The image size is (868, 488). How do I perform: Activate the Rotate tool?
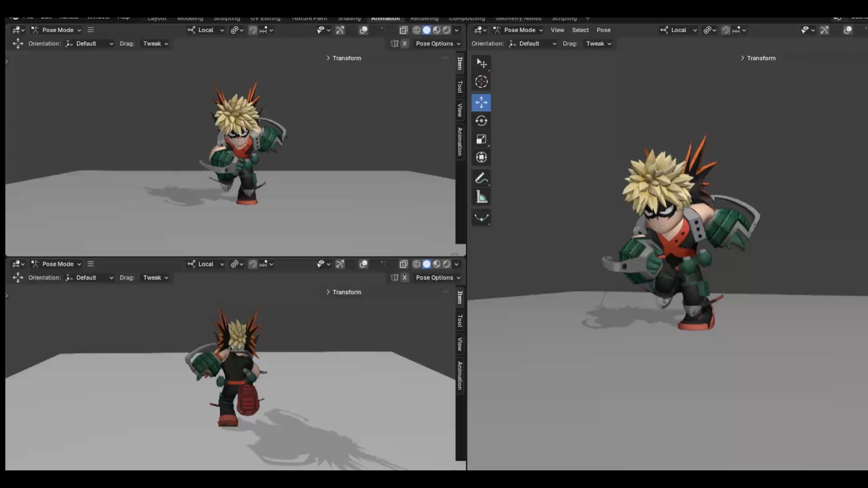coord(481,121)
